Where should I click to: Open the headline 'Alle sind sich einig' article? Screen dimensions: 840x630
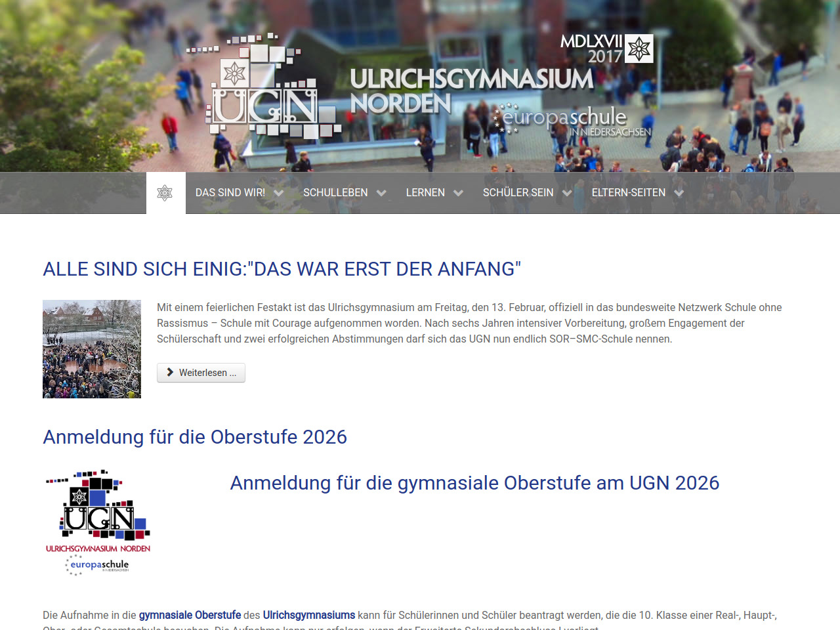[x=282, y=269]
